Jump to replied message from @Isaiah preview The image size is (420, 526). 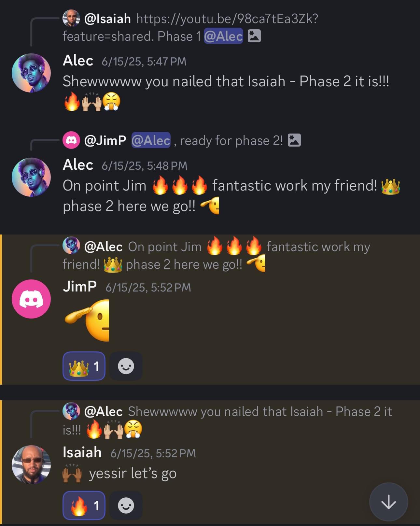click(190, 27)
